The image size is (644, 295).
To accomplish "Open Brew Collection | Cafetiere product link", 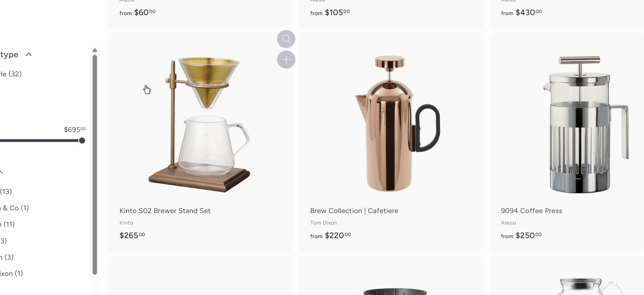I will pyautogui.click(x=354, y=211).
